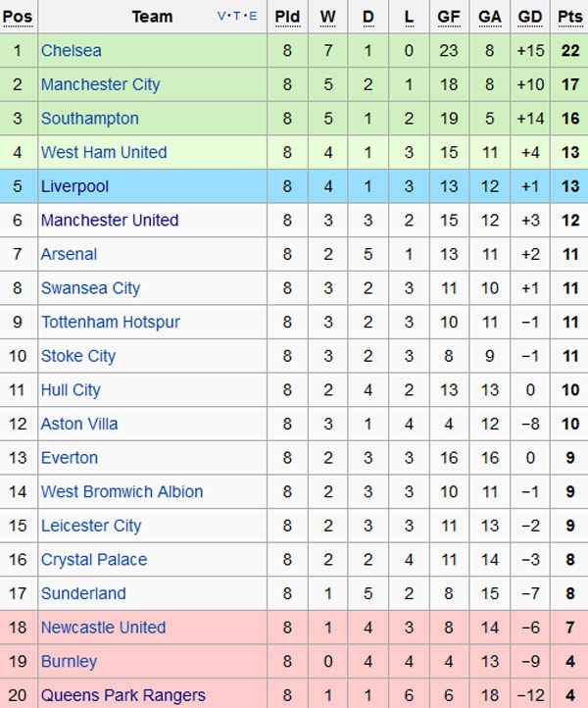588x708 pixels.
Task: Click the GD column header
Action: (x=530, y=17)
